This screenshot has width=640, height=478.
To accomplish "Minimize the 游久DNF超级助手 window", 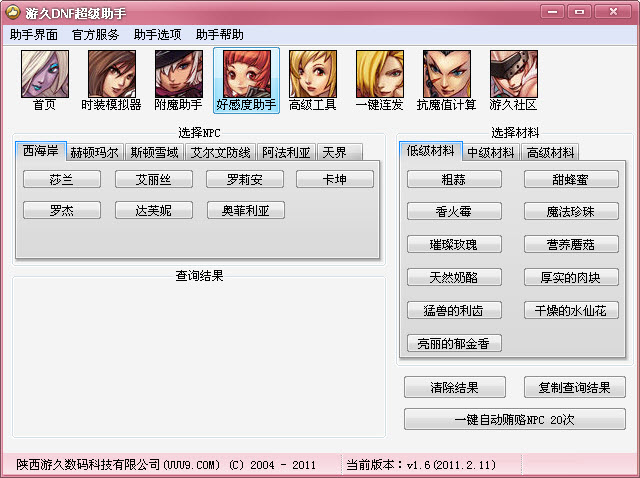I will click(553, 11).
